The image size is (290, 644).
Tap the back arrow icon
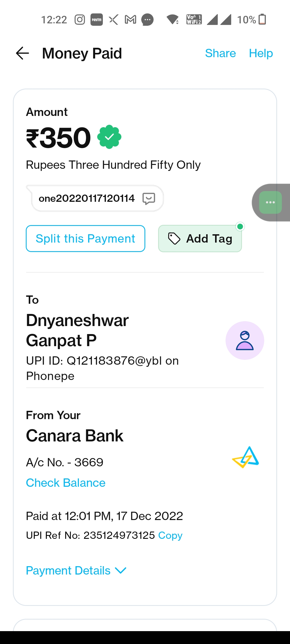click(23, 53)
